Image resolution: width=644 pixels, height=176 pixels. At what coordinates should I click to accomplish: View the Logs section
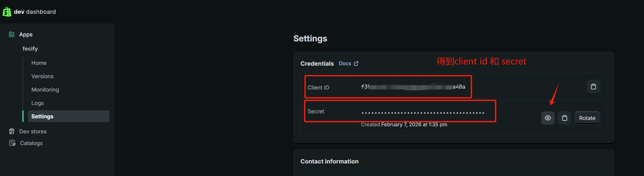point(38,103)
